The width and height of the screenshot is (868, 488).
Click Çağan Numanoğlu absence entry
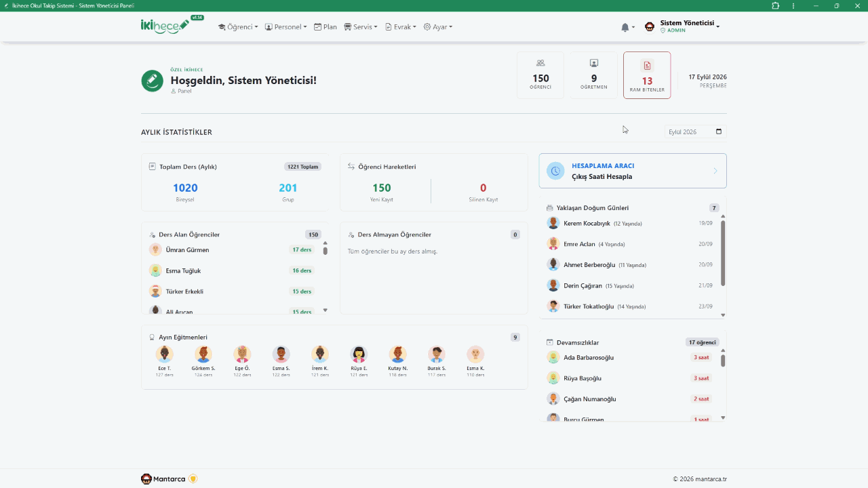point(630,399)
